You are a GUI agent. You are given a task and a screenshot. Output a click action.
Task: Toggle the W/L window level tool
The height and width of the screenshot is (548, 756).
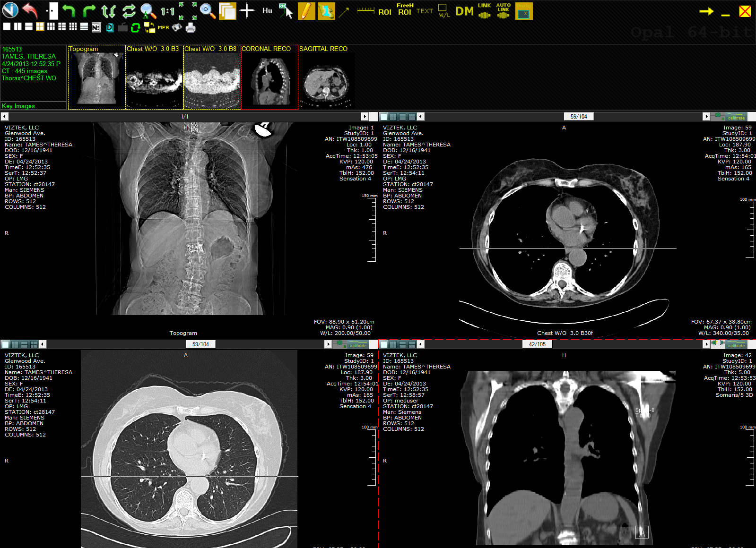click(x=444, y=11)
